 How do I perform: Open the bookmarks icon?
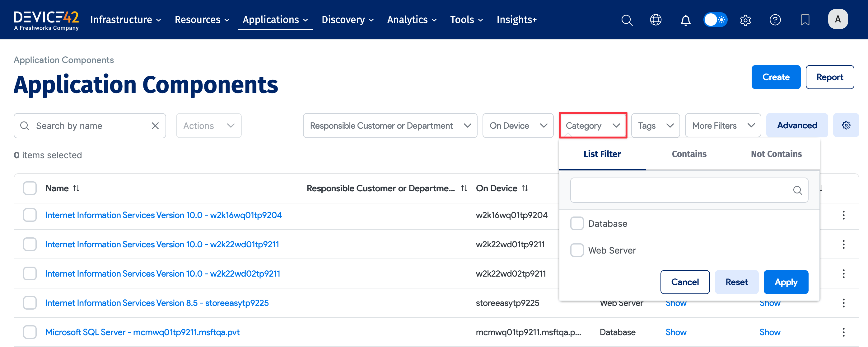tap(805, 20)
